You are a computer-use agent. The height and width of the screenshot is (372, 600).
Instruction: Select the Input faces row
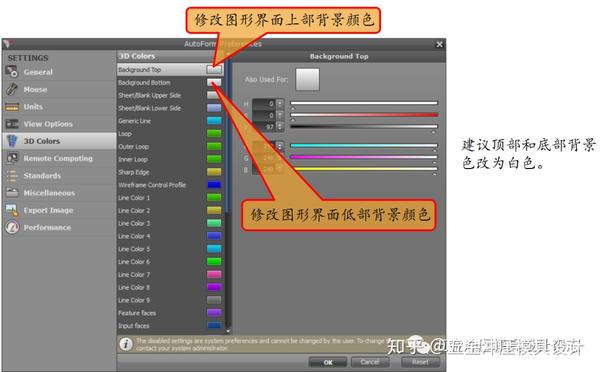(x=170, y=326)
